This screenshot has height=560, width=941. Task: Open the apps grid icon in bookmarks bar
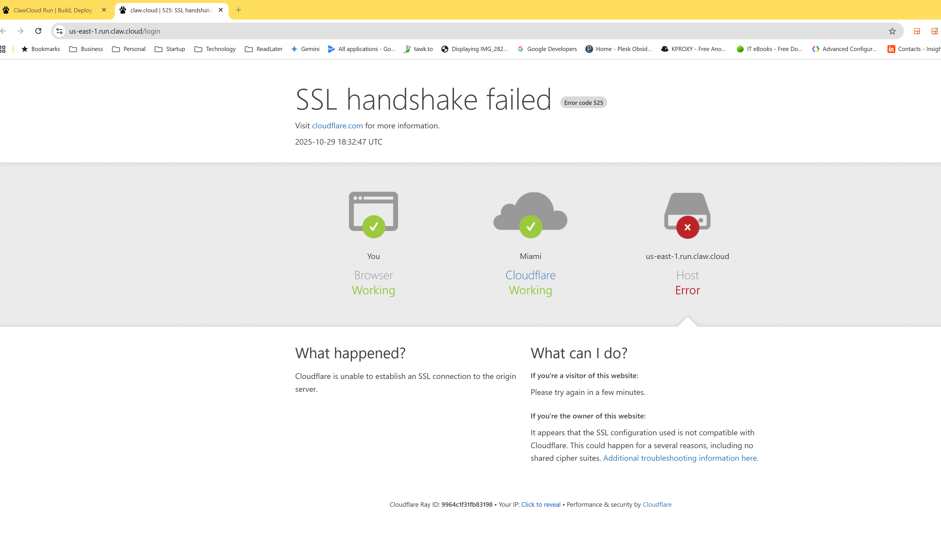click(3, 49)
